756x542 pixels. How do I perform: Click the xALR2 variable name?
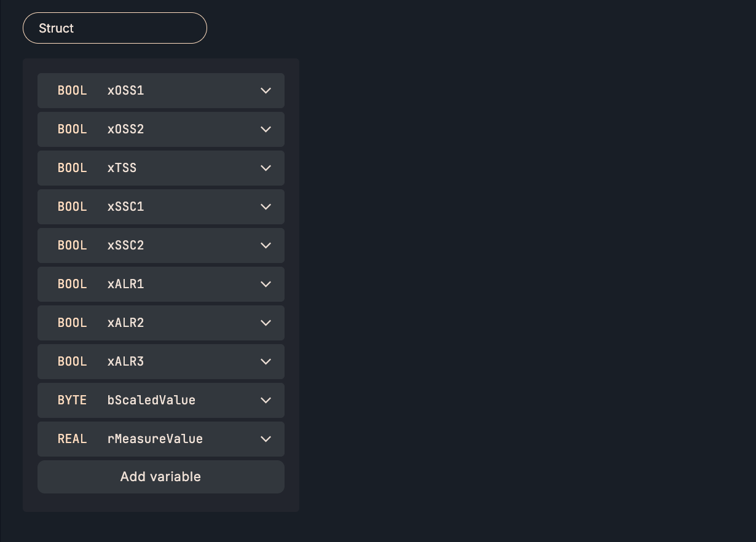click(x=125, y=323)
